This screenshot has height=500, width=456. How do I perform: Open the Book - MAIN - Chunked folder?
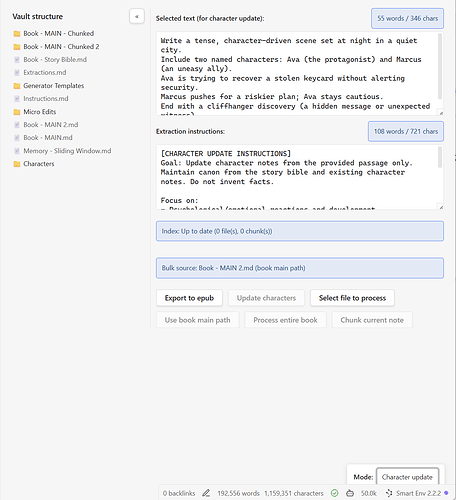(58, 33)
